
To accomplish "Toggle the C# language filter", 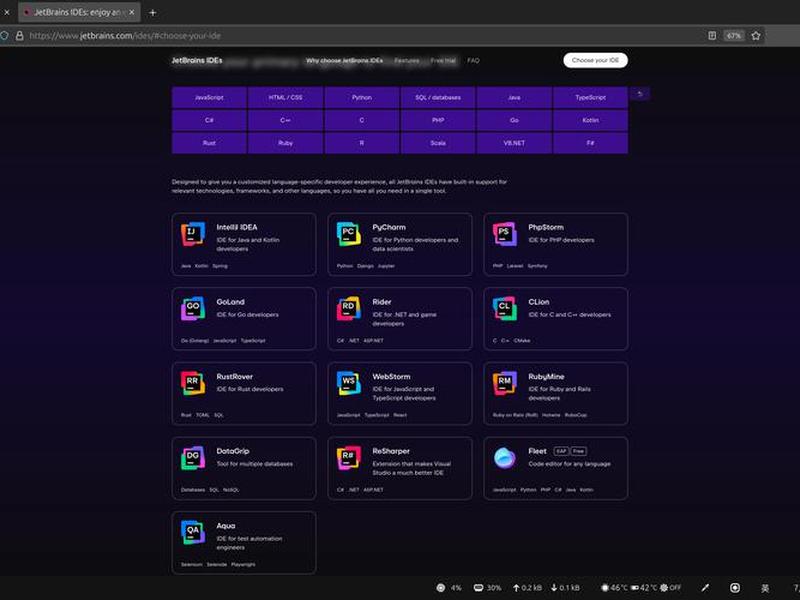I will [209, 120].
